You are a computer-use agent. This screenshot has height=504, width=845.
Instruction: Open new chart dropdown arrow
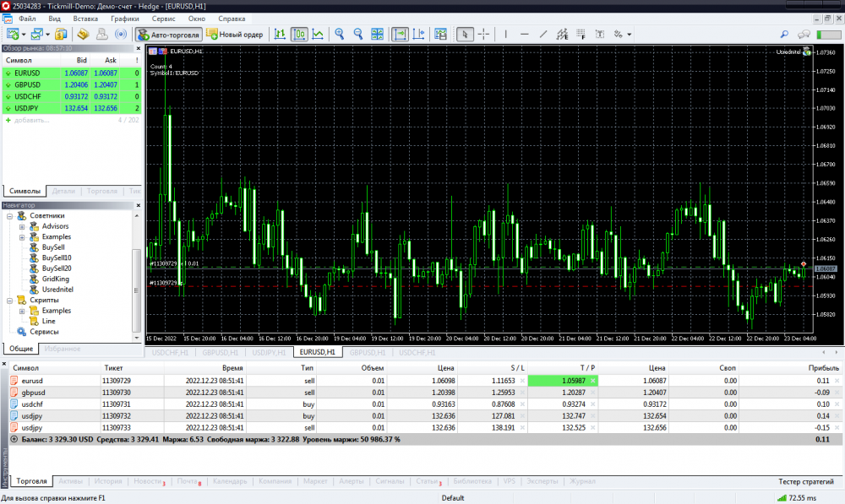coord(23,35)
